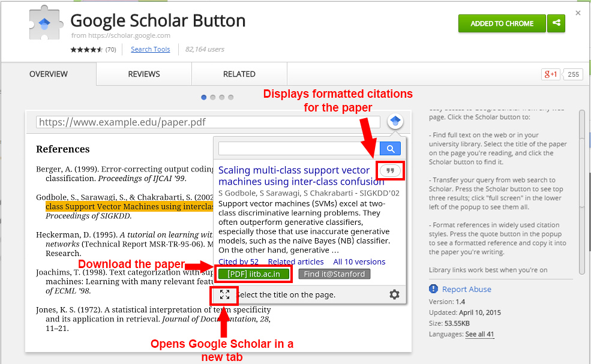Click the Size: 53.55KB text
591x364 pixels.
(449, 323)
